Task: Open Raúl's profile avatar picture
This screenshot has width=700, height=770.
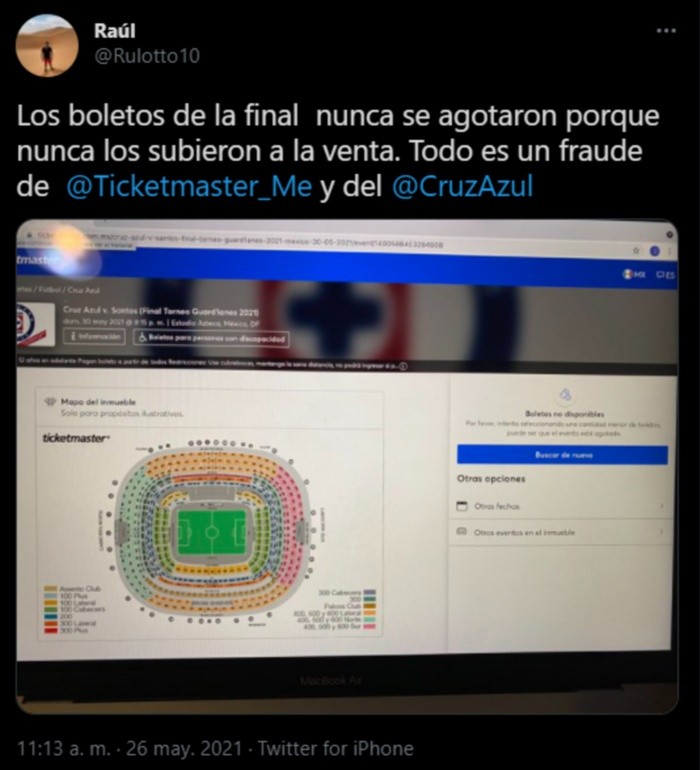Action: point(47,46)
